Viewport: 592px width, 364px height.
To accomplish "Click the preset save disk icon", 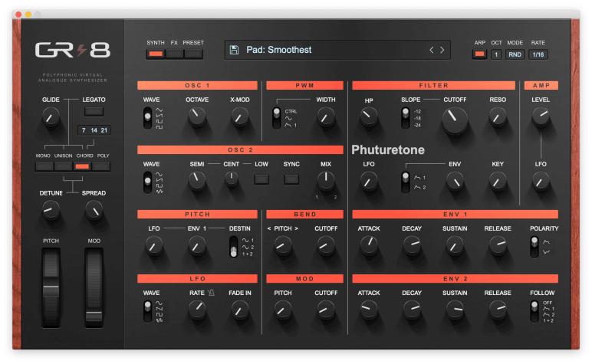I will coord(234,50).
